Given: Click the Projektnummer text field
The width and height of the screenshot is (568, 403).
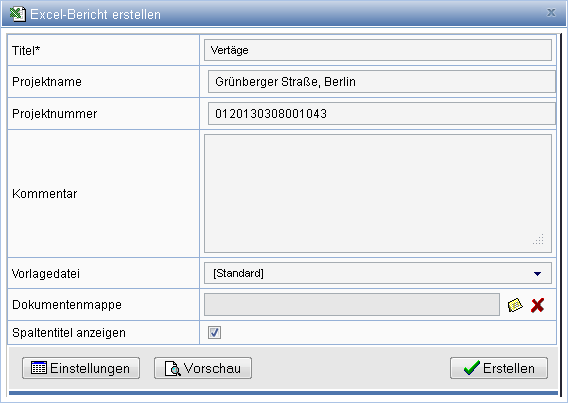Looking at the screenshot, I should [x=381, y=114].
